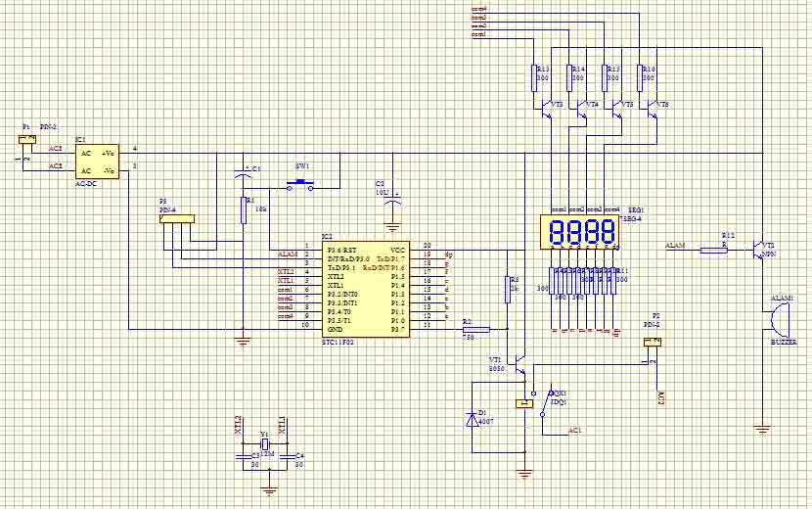Screen dimensions: 812x509
Task: Click transistor VT5
Action: (x=615, y=109)
